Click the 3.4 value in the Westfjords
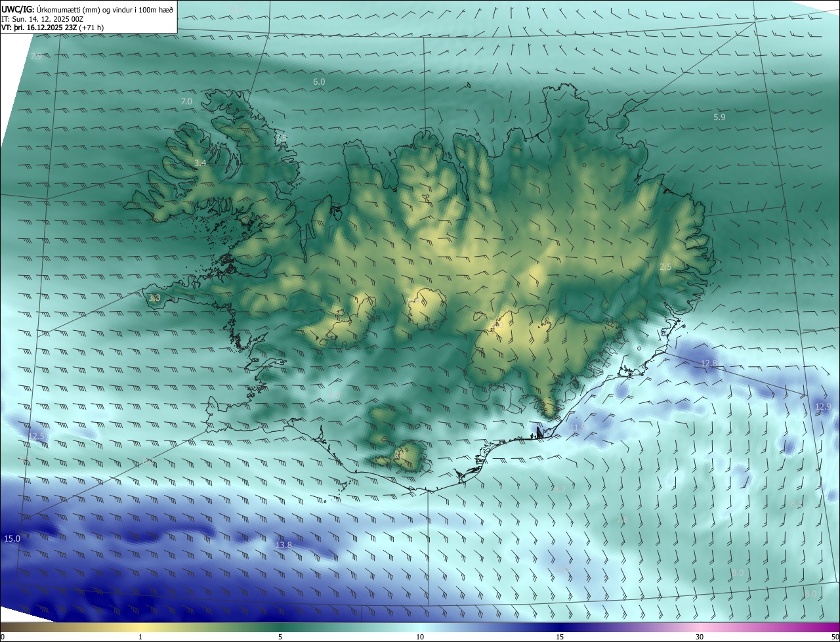This screenshot has width=840, height=642. point(201,163)
